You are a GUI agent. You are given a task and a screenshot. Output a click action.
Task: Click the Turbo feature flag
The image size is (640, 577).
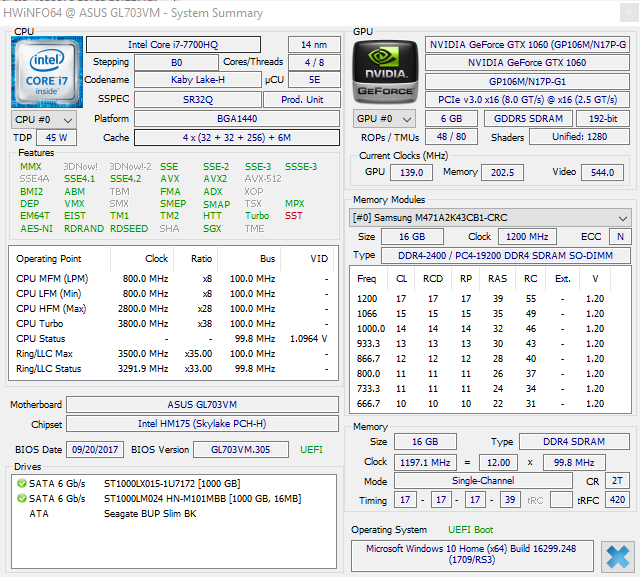(257, 216)
